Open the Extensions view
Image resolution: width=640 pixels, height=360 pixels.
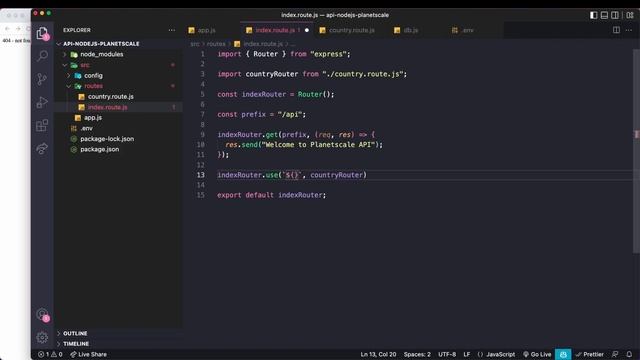[x=42, y=125]
